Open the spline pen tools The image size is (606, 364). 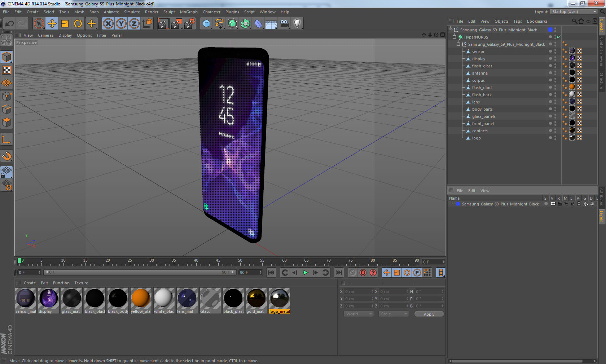(219, 24)
